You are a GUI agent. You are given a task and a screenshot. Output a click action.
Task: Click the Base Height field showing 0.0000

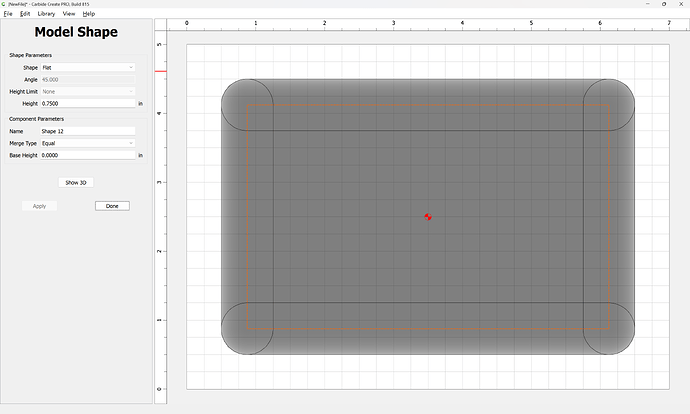click(88, 155)
